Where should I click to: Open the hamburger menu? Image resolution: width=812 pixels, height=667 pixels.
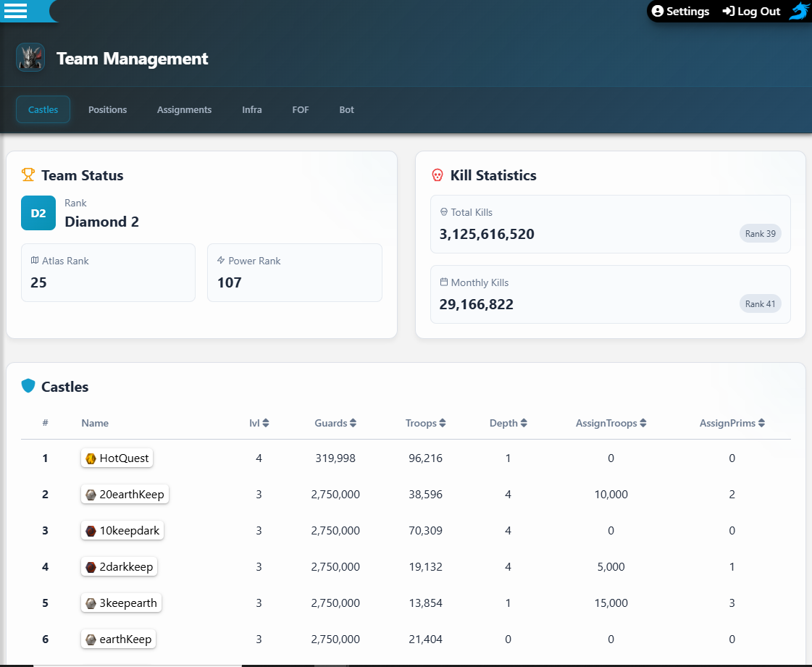tap(15, 11)
